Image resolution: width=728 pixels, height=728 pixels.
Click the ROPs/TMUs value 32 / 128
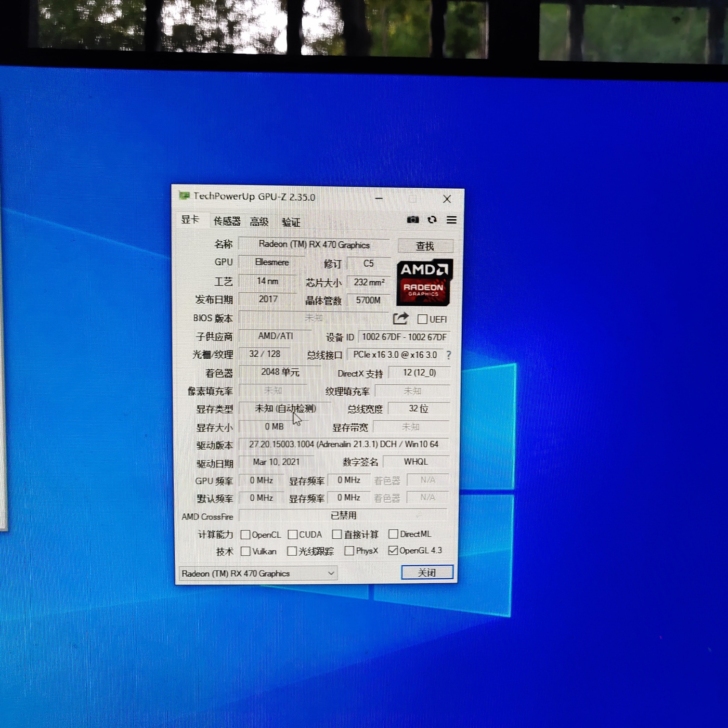(x=265, y=354)
